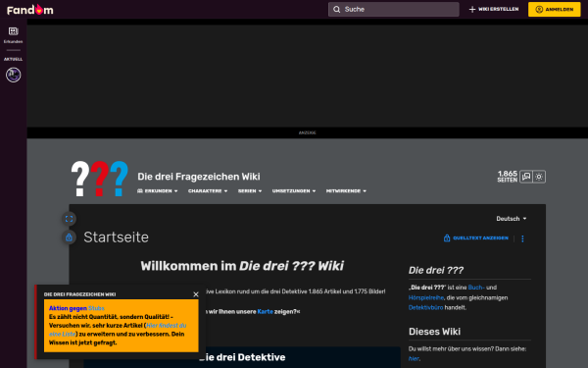Expand the Charaktere navigation menu

click(208, 191)
